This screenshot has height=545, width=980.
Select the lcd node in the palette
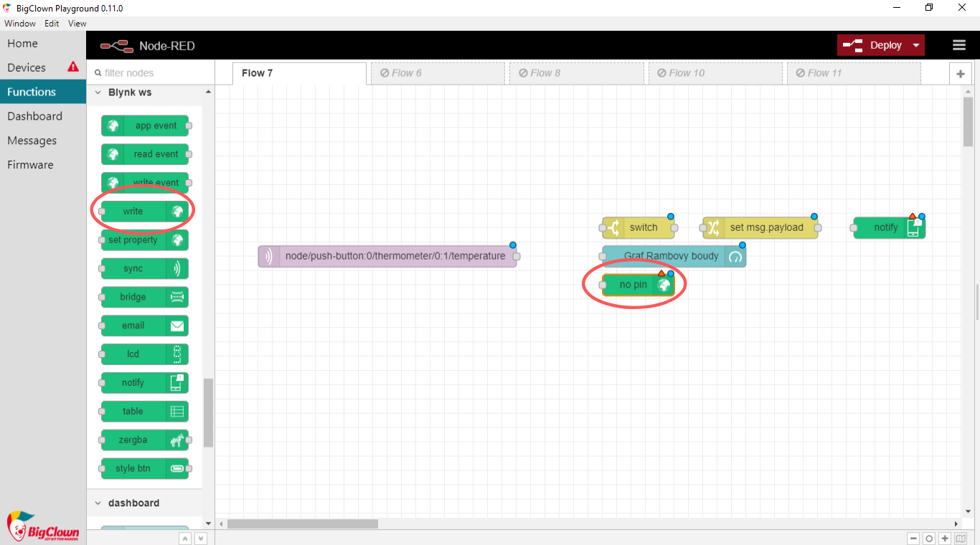[x=145, y=354]
